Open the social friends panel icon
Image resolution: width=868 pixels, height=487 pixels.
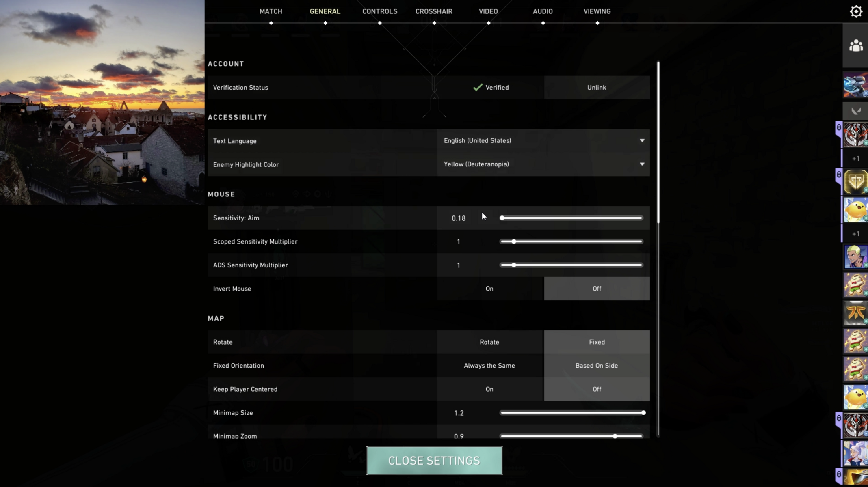click(x=856, y=45)
